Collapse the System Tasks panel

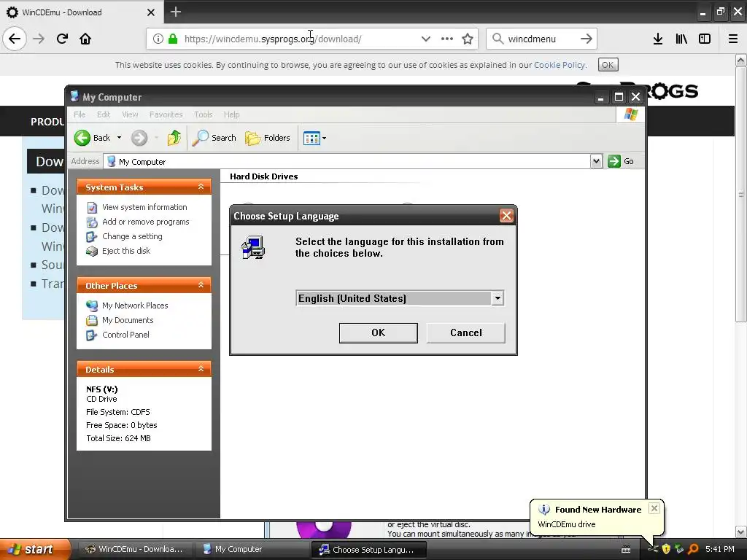coord(201,187)
